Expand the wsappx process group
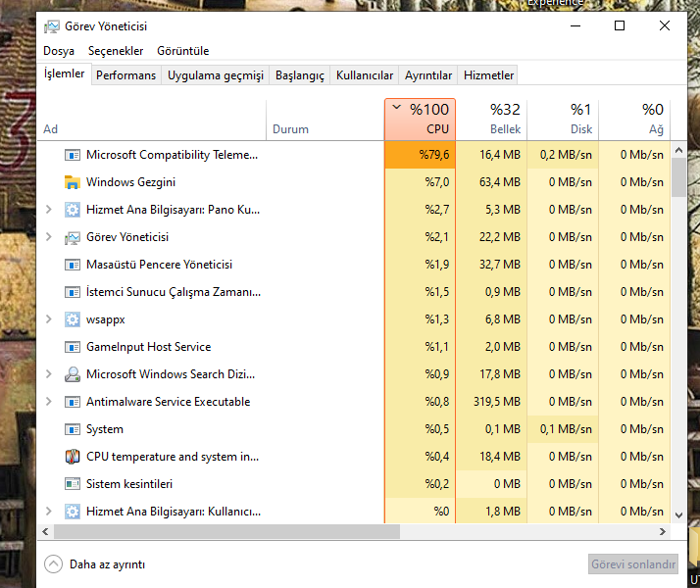 pos(49,318)
